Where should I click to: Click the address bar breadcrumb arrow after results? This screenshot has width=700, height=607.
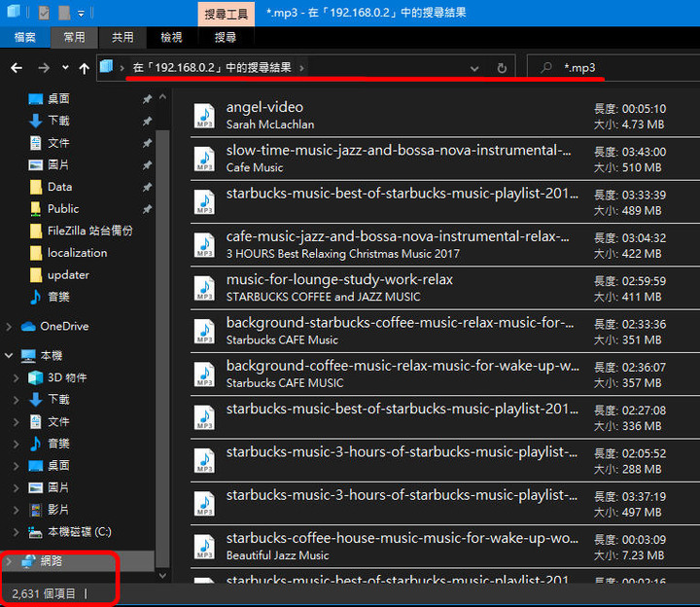(301, 68)
